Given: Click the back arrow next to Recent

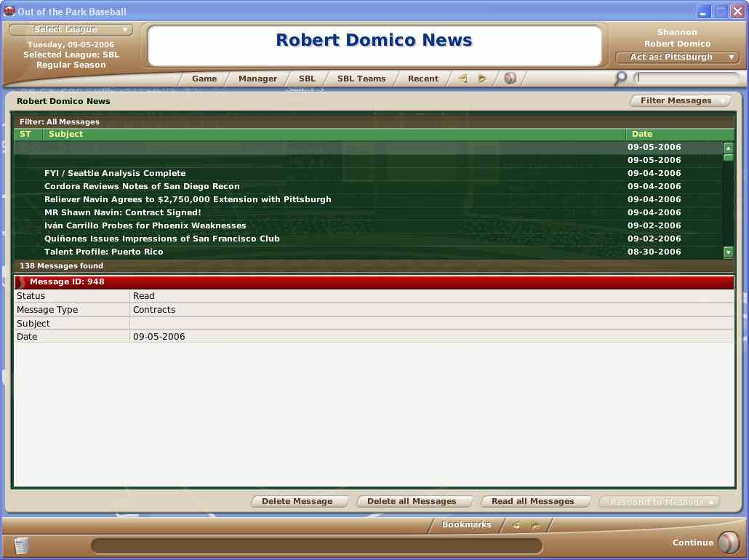Looking at the screenshot, I should [x=462, y=79].
